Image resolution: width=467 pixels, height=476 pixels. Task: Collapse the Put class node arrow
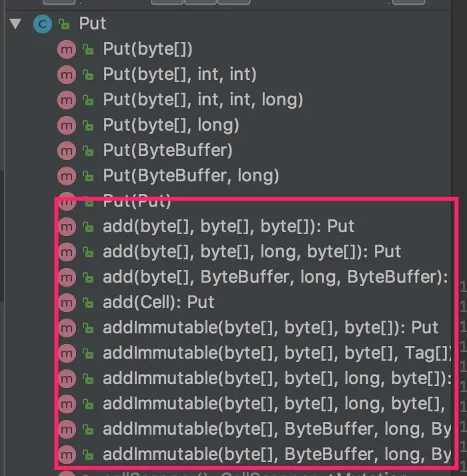click(15, 24)
